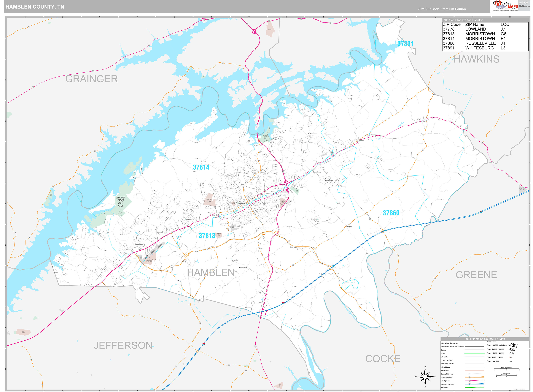This screenshot has width=533, height=392.
Task: Click the red City dot for 5,000 - 24,999
Action: [509, 357]
